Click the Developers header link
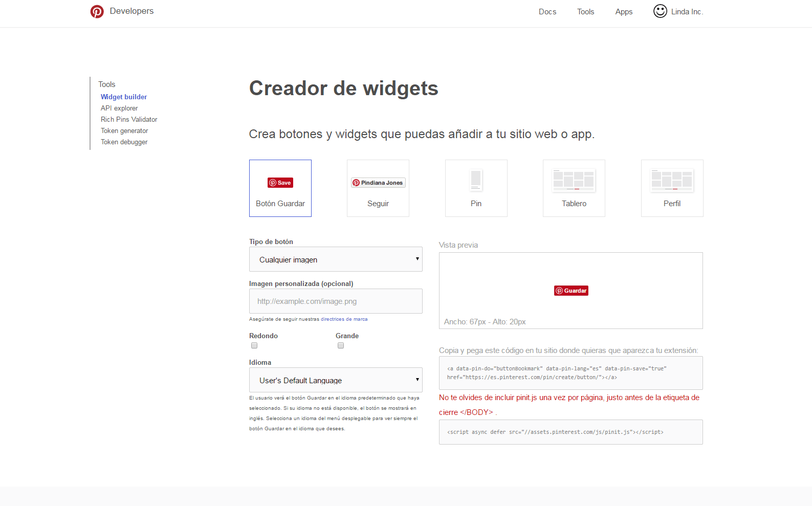 pyautogui.click(x=131, y=11)
